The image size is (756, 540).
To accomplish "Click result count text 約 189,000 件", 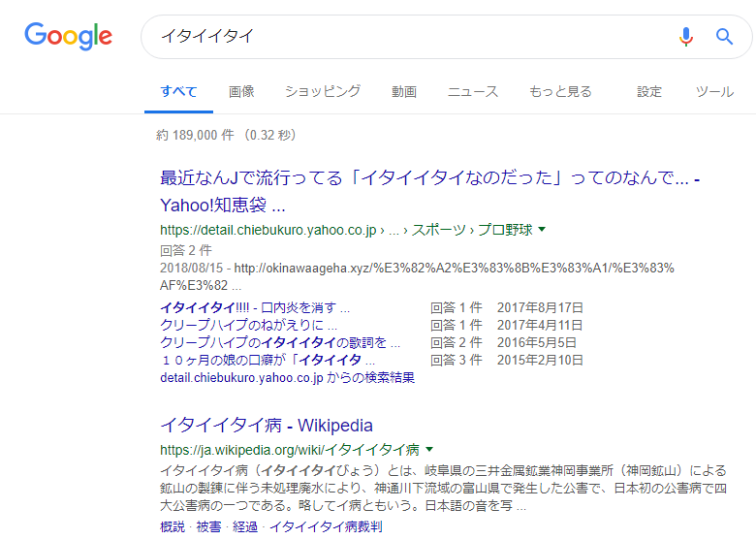I will click(195, 135).
